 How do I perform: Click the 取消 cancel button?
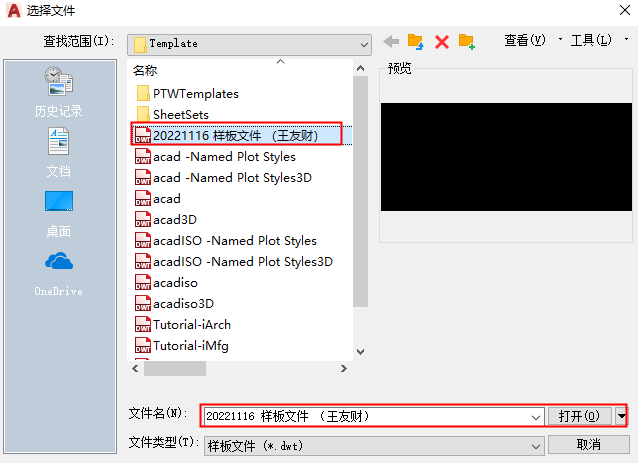588,444
